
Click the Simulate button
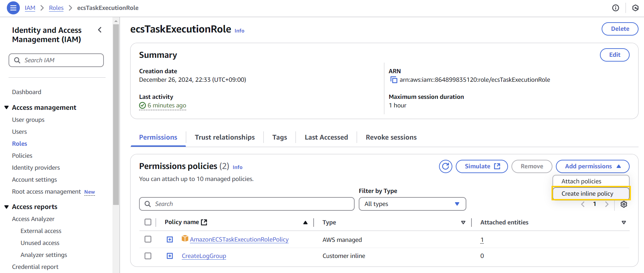tap(482, 167)
